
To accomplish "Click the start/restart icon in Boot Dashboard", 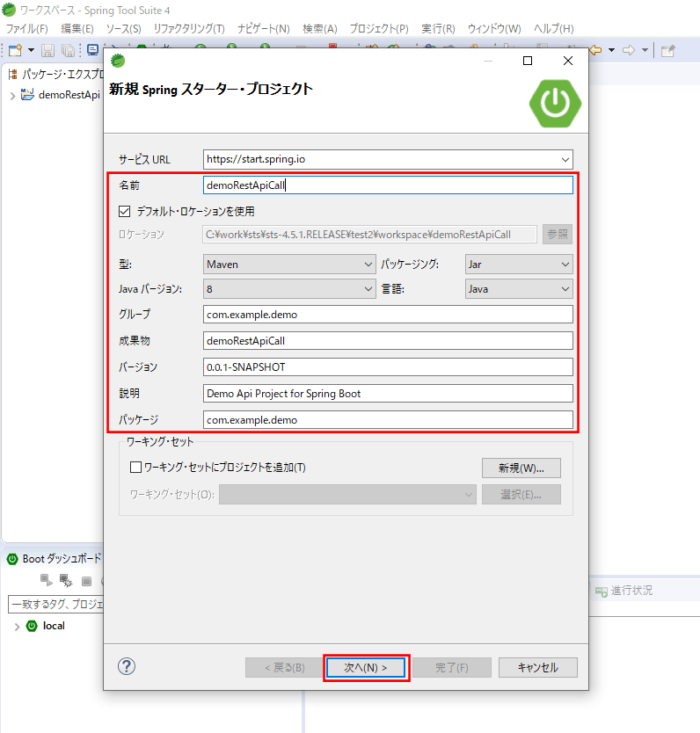I will click(47, 581).
